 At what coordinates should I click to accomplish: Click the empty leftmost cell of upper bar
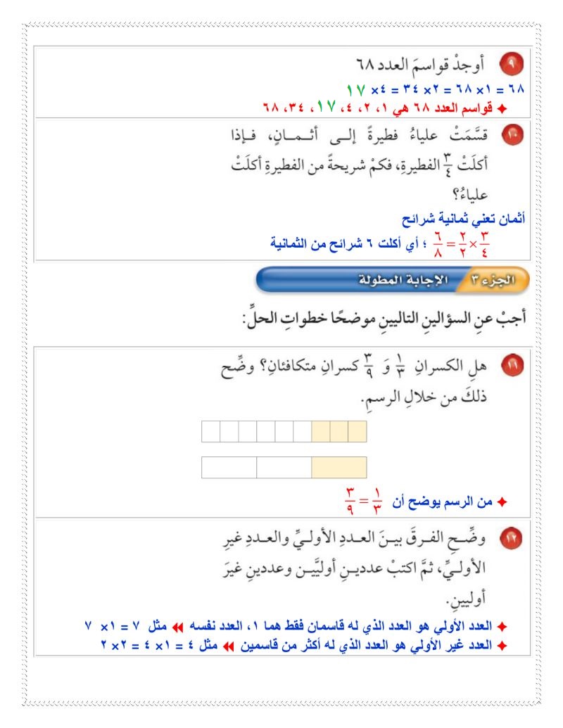(x=211, y=432)
